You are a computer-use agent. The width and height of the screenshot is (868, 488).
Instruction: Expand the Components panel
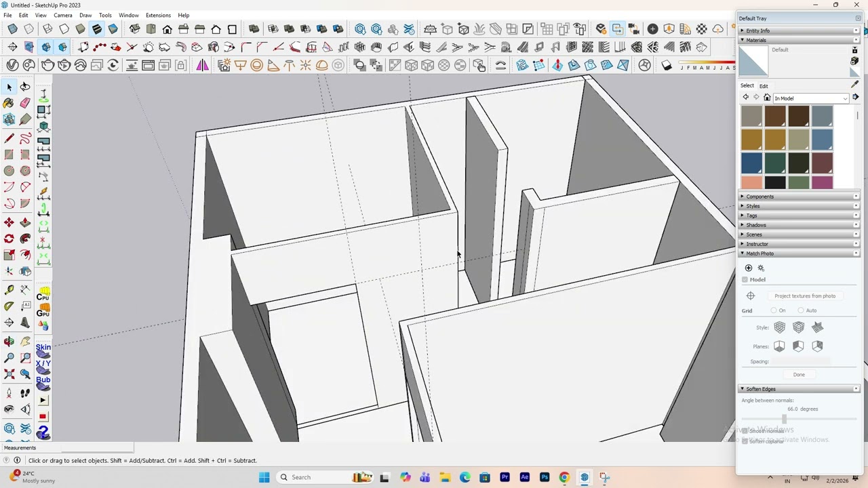point(799,197)
